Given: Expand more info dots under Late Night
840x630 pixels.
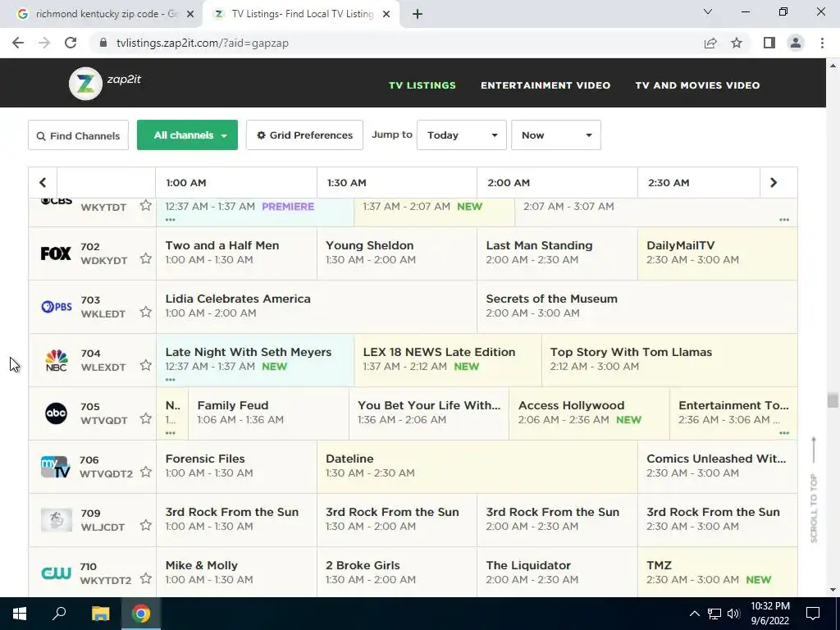Looking at the screenshot, I should [x=171, y=379].
